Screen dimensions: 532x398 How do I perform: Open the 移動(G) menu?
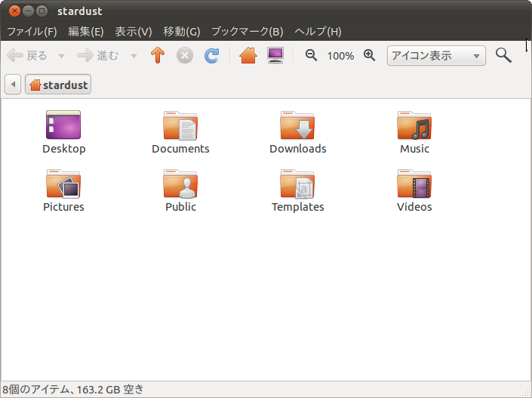182,32
